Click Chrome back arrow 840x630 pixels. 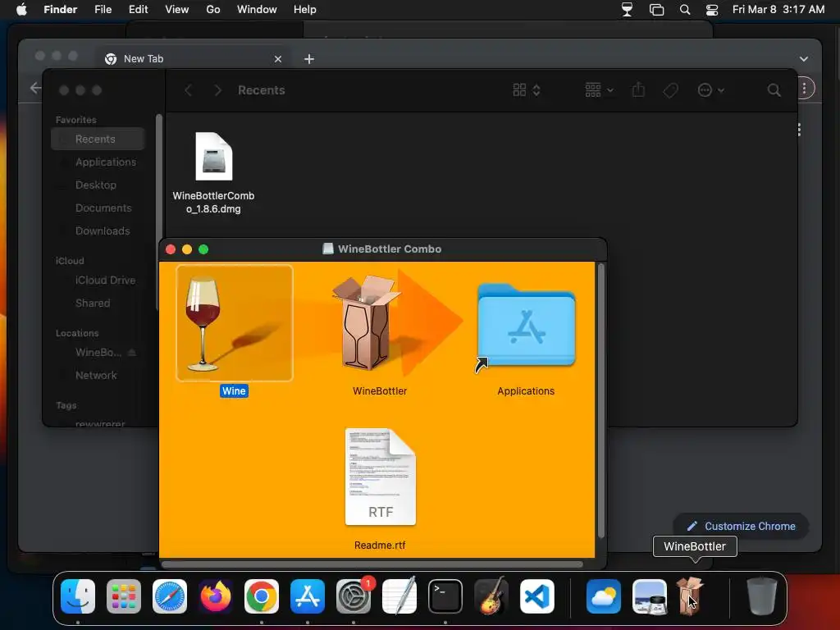point(35,88)
